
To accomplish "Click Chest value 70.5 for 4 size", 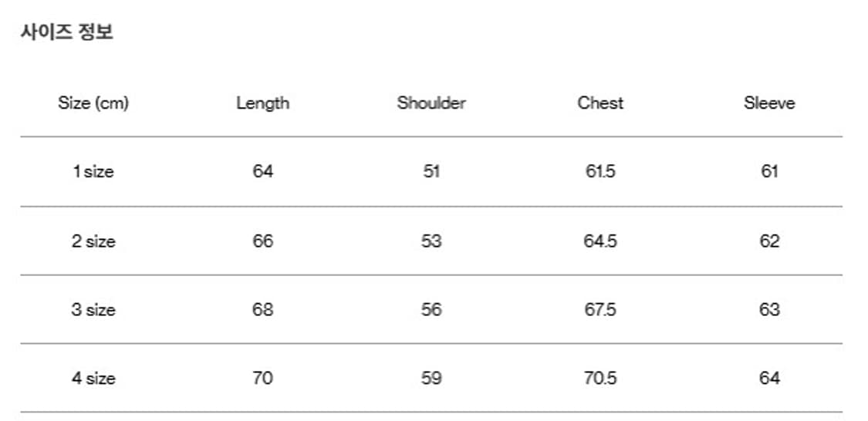I will tap(600, 378).
